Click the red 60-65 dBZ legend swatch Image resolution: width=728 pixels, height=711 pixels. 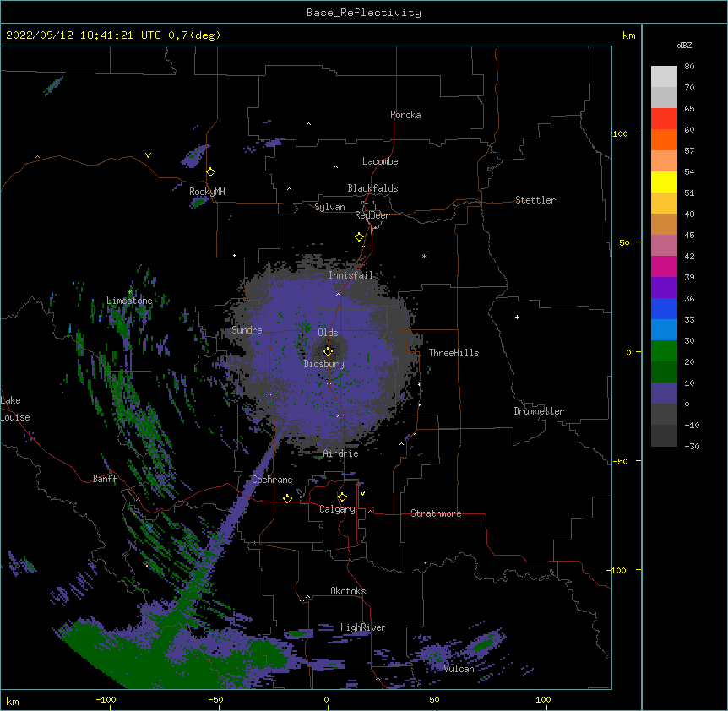click(x=664, y=119)
